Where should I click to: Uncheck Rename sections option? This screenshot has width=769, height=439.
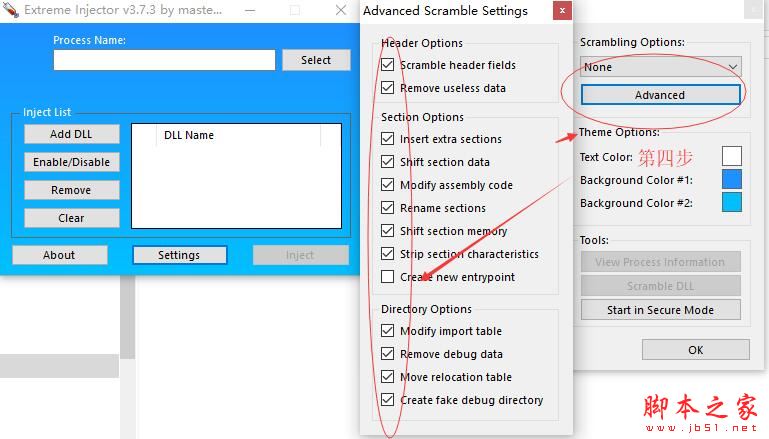pos(387,208)
